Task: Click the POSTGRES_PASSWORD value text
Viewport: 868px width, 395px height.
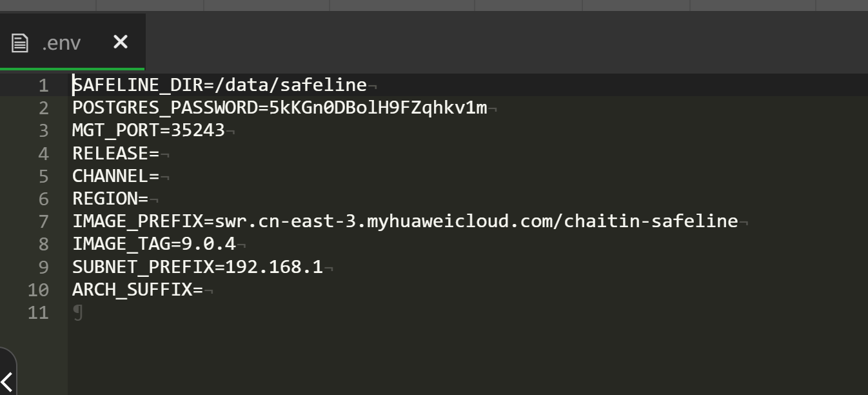Action: coord(378,108)
